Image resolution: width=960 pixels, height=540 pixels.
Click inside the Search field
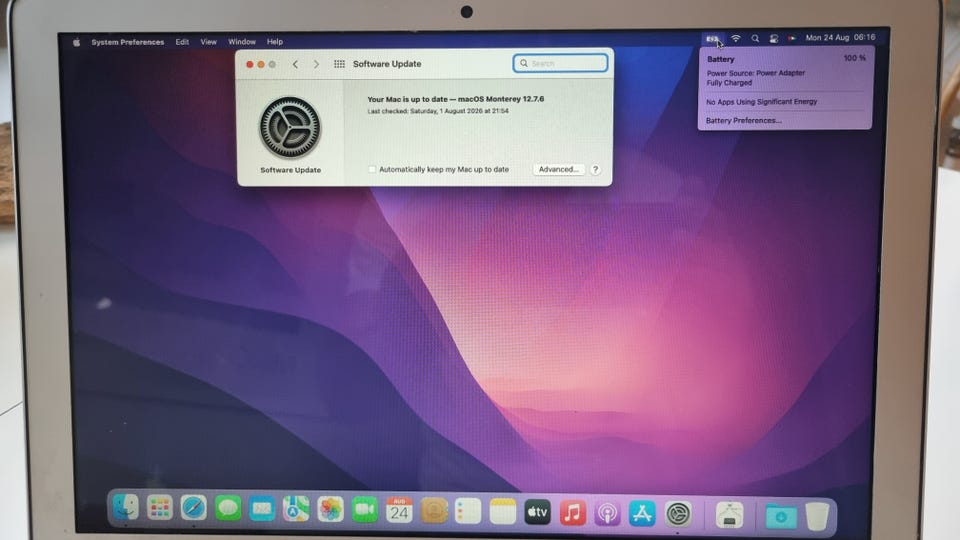click(560, 63)
